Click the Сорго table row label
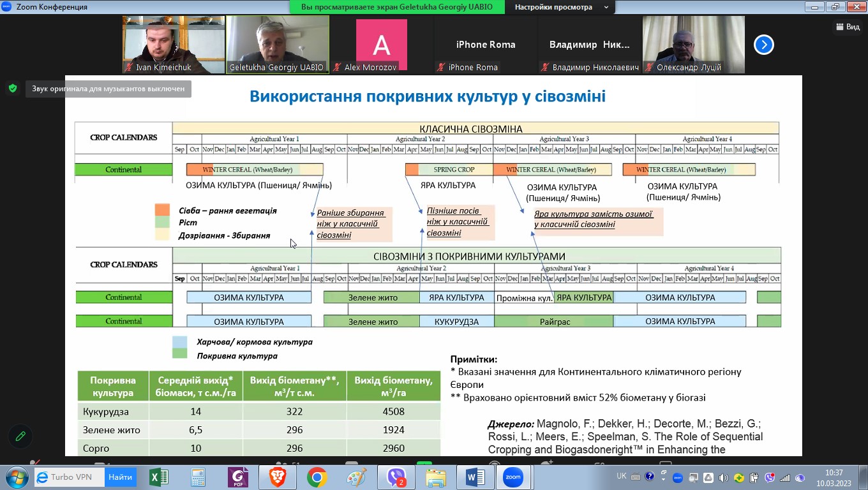 96,449
